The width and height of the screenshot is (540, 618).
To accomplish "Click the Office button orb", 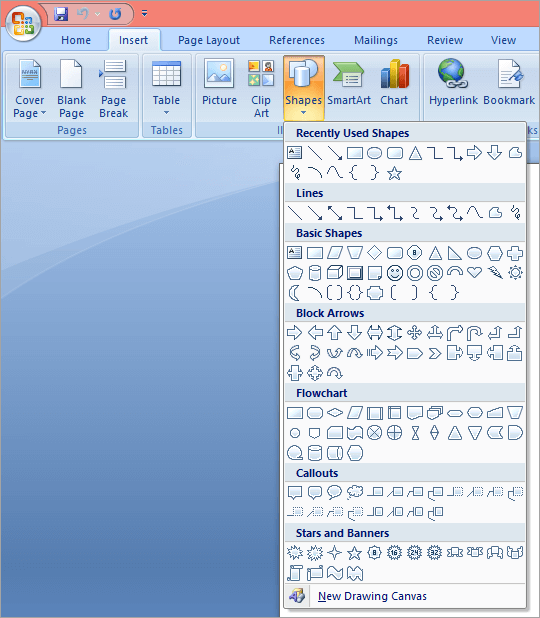I will tap(23, 24).
